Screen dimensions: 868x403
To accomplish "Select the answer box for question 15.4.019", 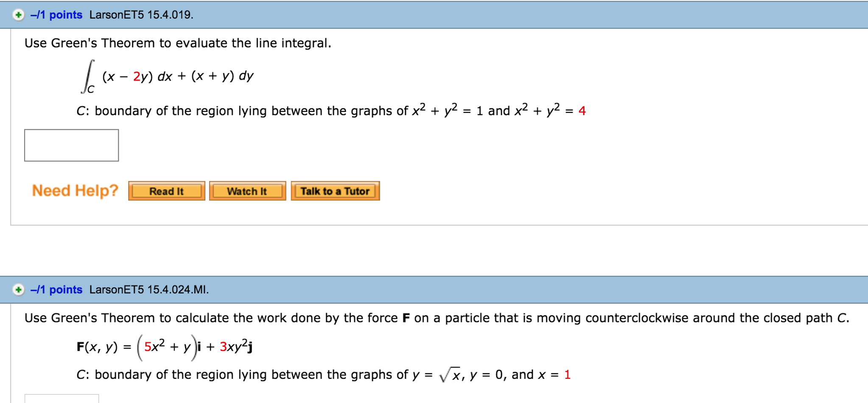I will pyautogui.click(x=71, y=145).
